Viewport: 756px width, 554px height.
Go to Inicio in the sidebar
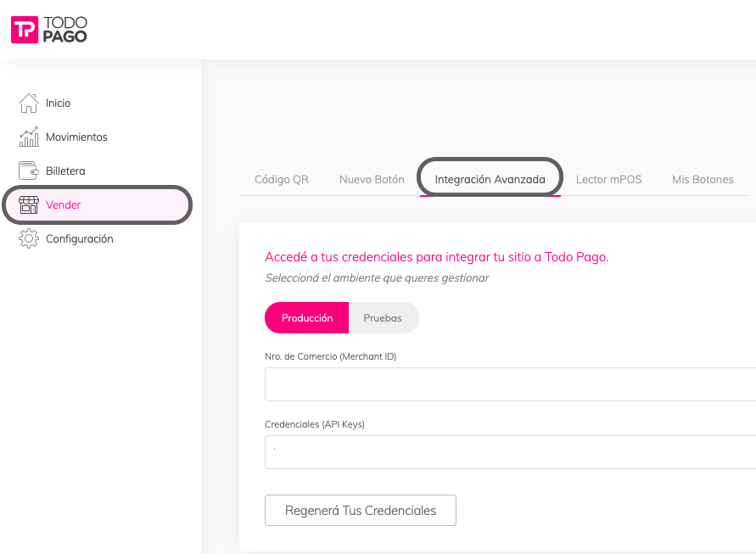58,103
